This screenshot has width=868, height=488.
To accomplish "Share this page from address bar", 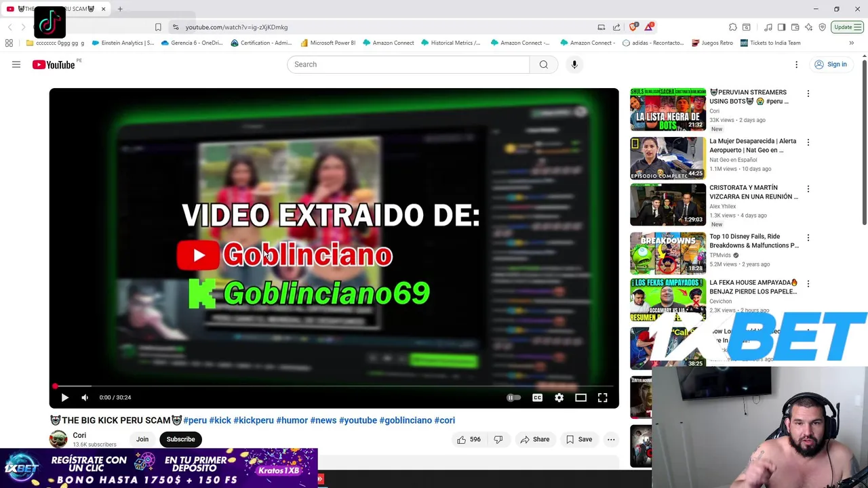I will pyautogui.click(x=616, y=27).
